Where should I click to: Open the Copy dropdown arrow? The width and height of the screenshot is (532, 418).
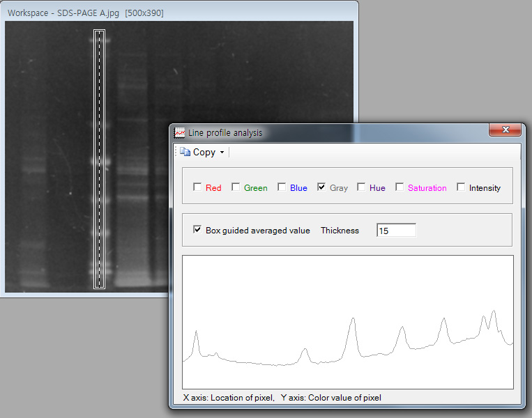(x=222, y=153)
